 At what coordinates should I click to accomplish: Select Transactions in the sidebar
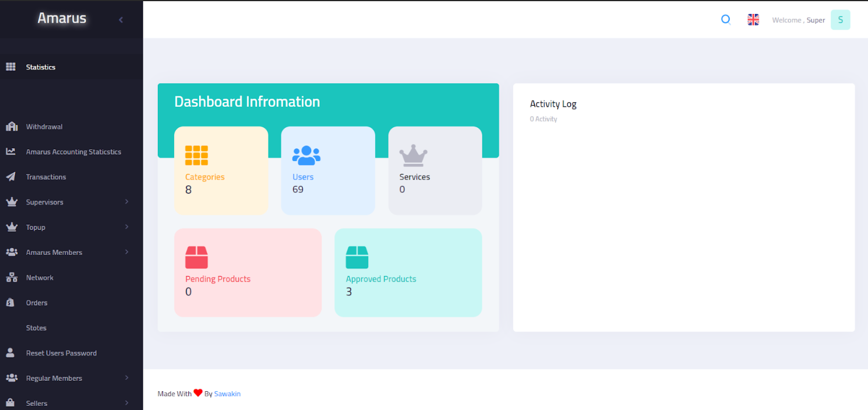46,177
